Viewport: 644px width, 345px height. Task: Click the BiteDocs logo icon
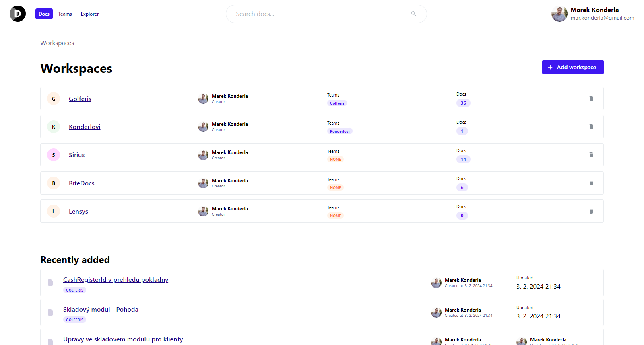point(18,14)
